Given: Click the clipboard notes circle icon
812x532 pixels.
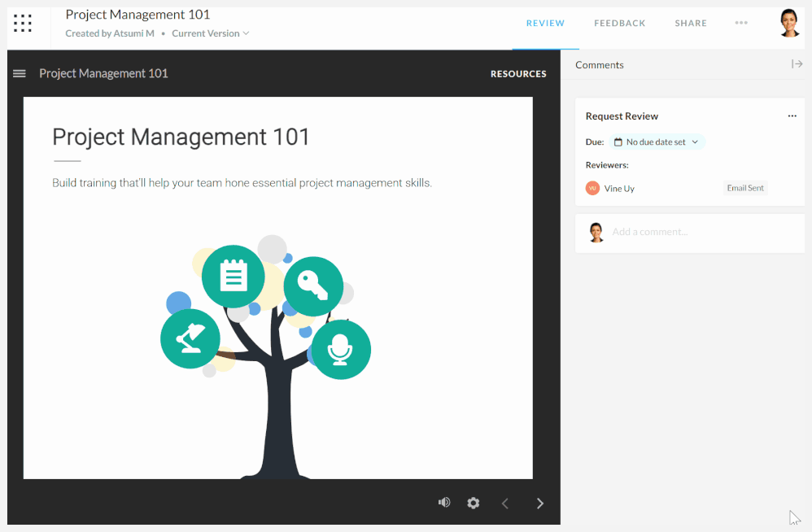Looking at the screenshot, I should (233, 277).
